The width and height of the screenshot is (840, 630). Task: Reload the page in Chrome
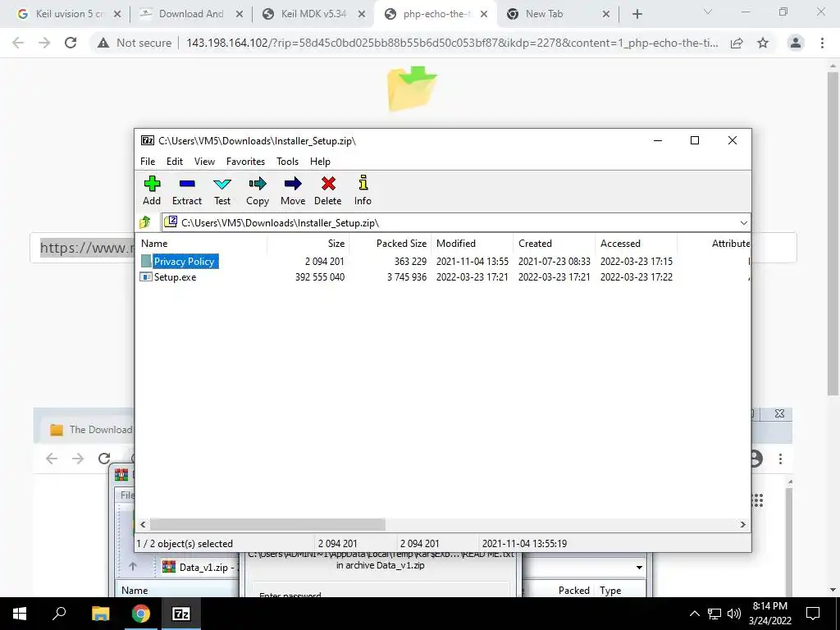tap(71, 43)
